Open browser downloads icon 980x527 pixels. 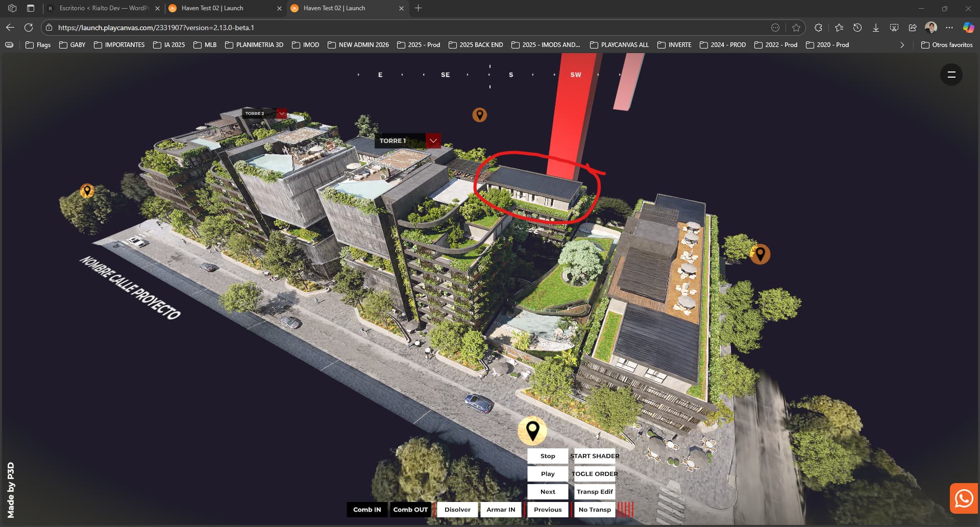(875, 28)
